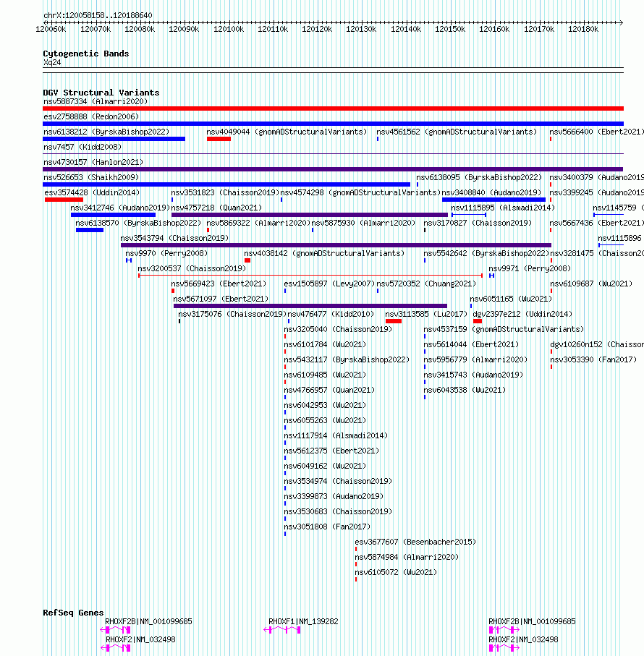Click the nsv9971 (Perry2008) label
The image size is (644, 656).
click(x=530, y=268)
